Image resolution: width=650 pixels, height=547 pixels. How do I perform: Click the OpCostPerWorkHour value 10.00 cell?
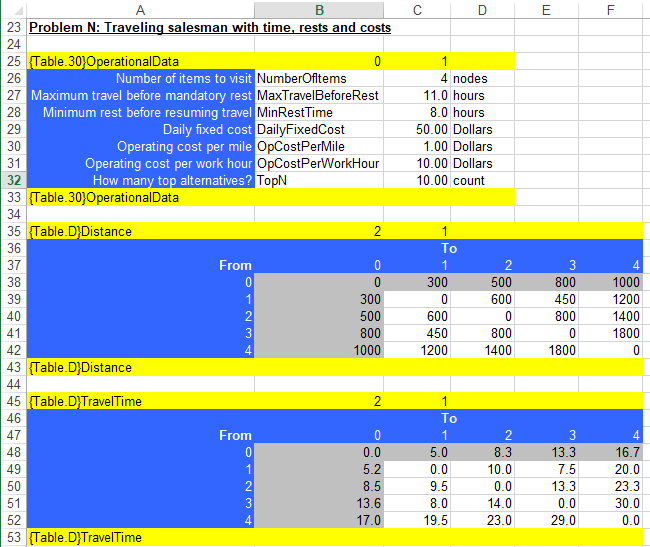pos(416,163)
